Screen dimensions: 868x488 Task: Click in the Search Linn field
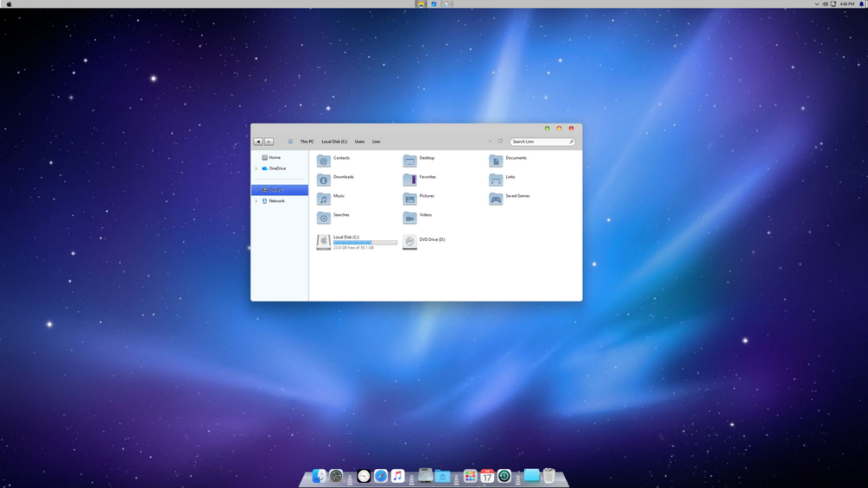point(542,142)
